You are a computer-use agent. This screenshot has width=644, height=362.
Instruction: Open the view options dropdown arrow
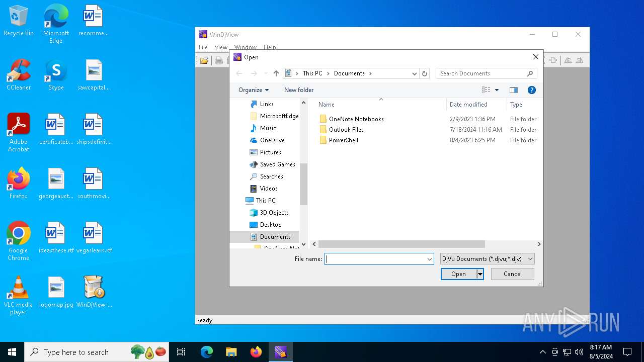497,90
